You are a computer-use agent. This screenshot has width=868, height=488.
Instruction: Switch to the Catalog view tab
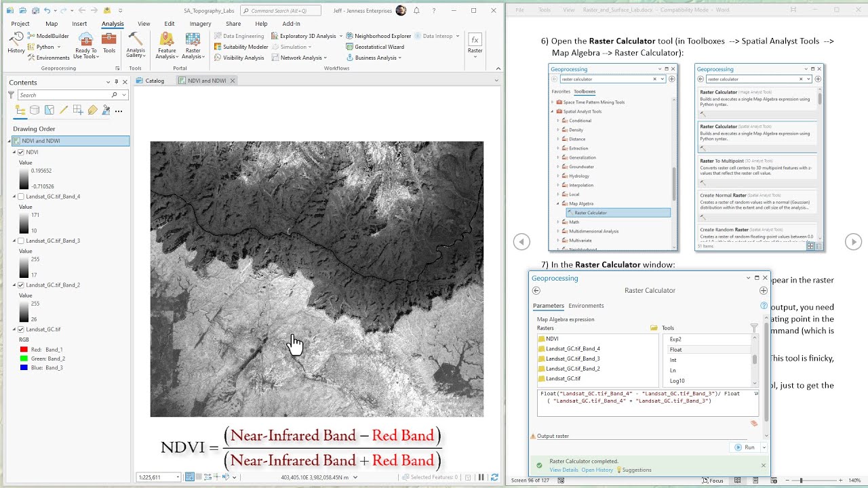pyautogui.click(x=151, y=81)
